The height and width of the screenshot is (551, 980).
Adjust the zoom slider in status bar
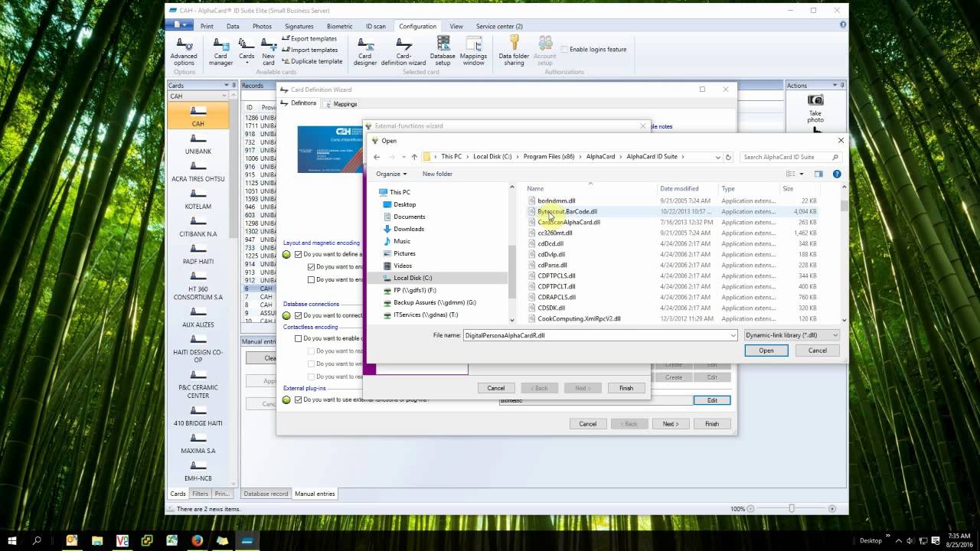pos(792,509)
